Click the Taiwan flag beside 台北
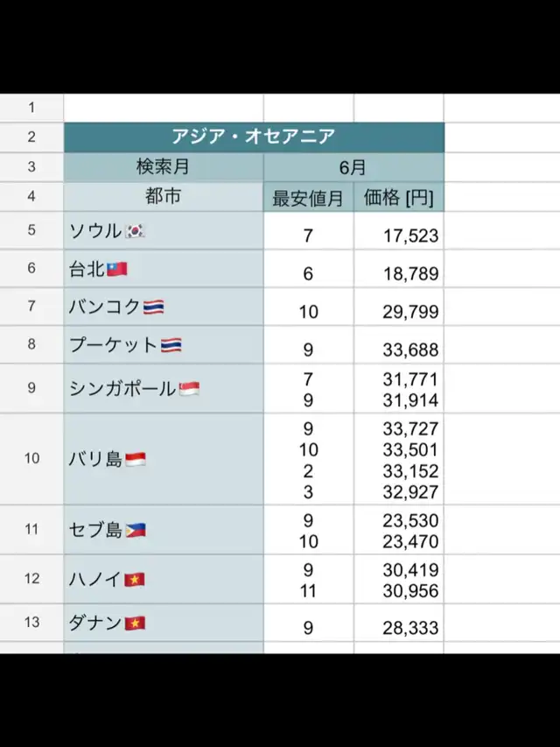 pos(117,270)
